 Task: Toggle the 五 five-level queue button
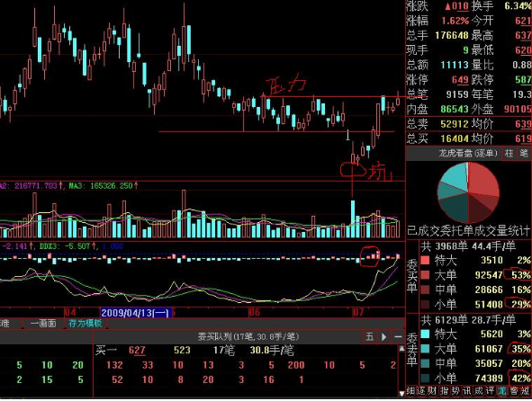point(369,336)
